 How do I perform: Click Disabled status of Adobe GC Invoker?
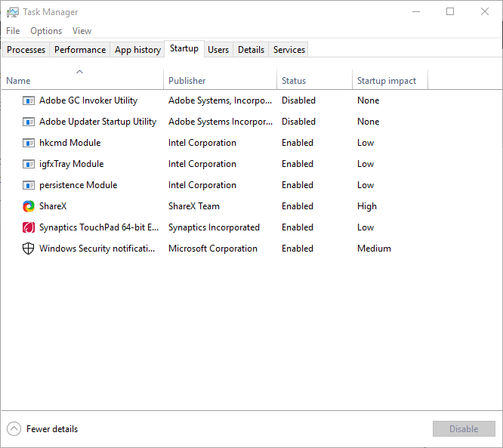coord(298,100)
